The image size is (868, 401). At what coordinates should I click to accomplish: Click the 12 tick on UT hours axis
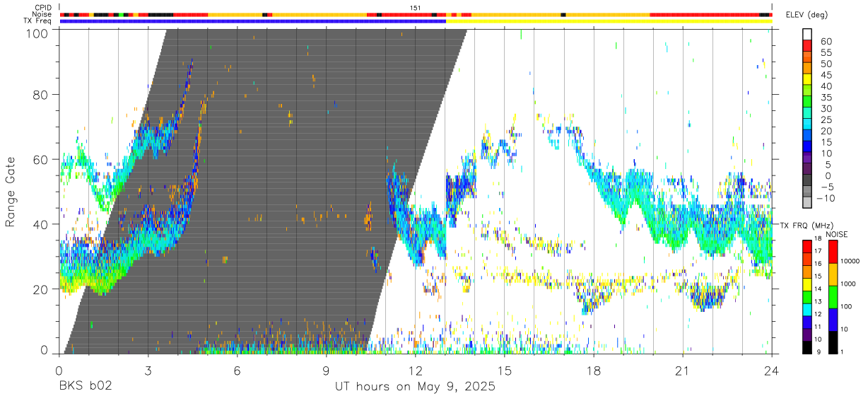[415, 371]
